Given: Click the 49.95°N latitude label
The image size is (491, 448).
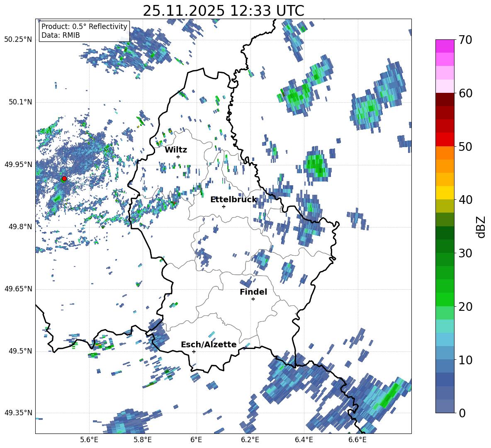Looking at the screenshot, I should (18, 165).
